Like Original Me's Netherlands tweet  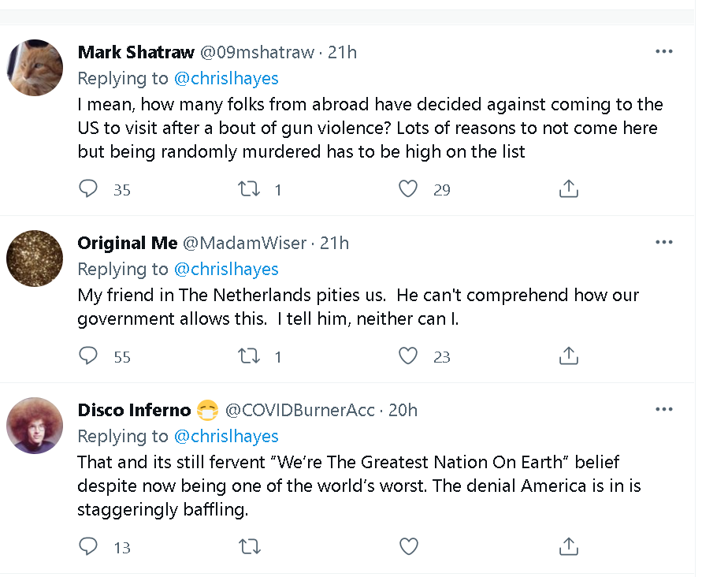(x=408, y=356)
